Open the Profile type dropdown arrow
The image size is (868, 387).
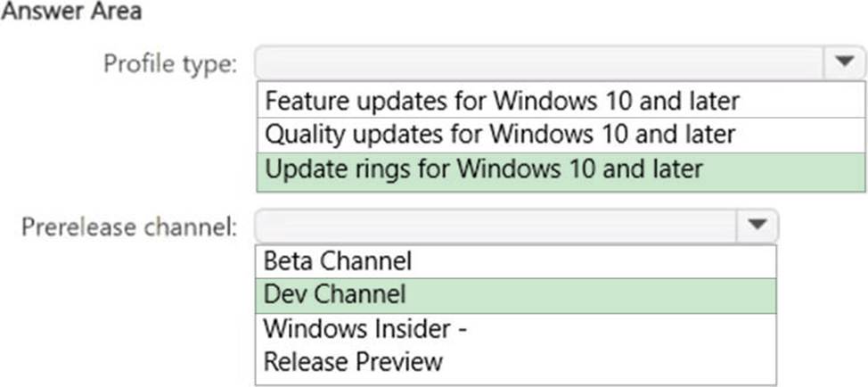(x=844, y=62)
